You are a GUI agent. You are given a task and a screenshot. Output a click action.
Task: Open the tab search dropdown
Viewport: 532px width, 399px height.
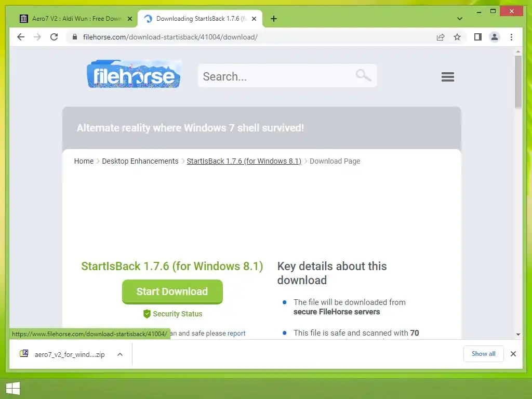pyautogui.click(x=459, y=19)
